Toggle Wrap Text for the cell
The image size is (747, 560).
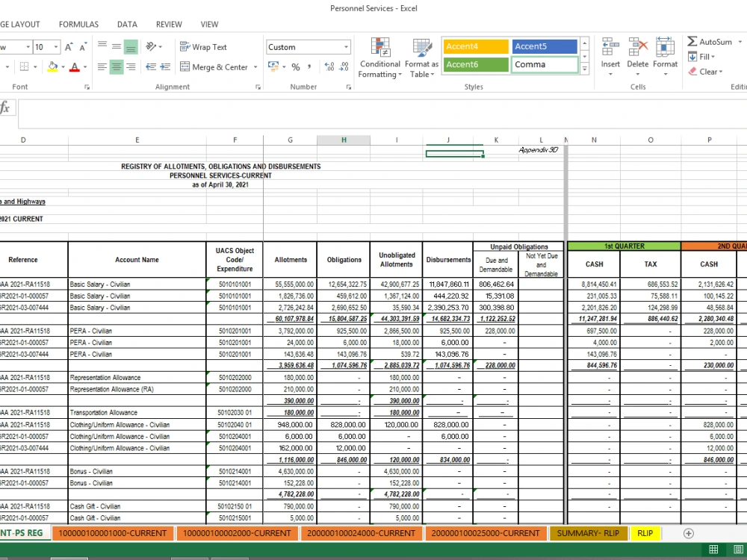[203, 46]
